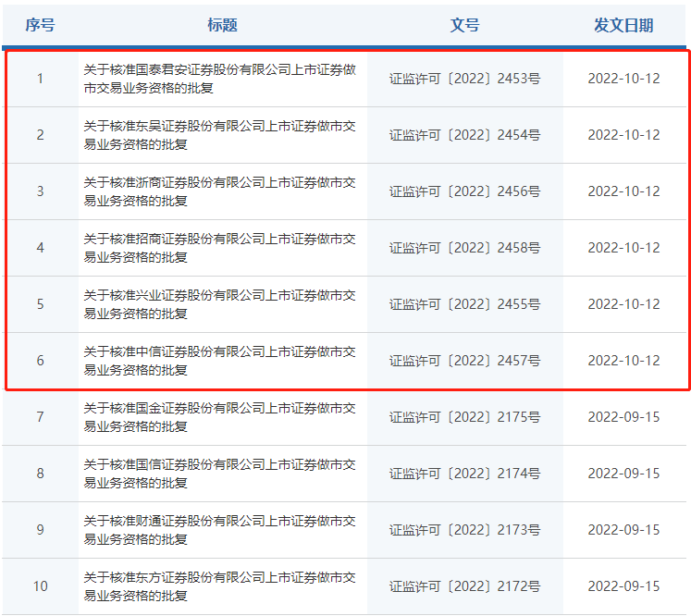Open the 浙商证券 market-making approval title
This screenshot has width=691, height=616.
[x=219, y=191]
